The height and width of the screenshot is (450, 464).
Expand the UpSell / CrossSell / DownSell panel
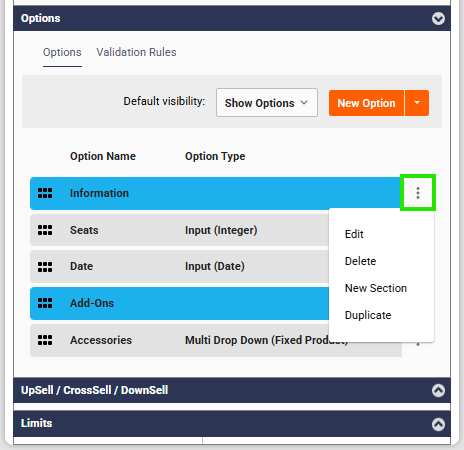(x=438, y=390)
